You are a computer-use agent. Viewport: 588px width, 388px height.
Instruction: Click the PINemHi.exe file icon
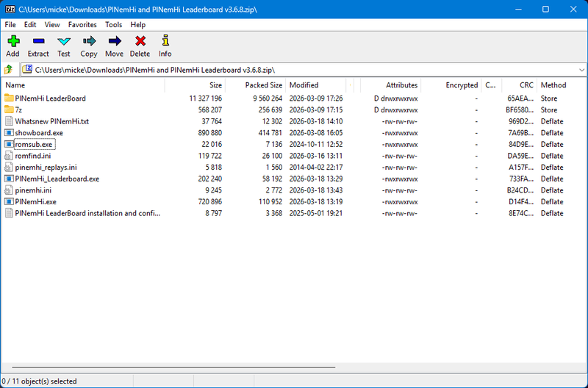coord(9,201)
